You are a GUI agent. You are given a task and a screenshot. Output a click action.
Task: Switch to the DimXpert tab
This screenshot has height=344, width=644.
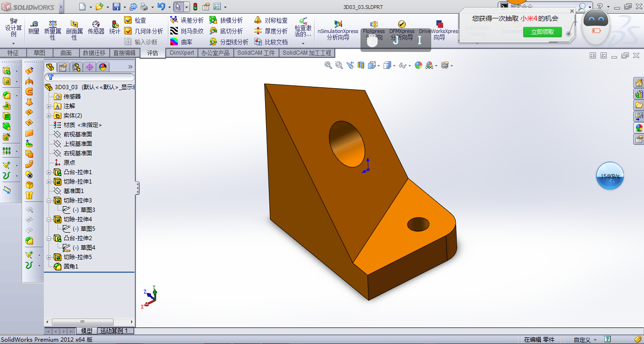click(182, 53)
